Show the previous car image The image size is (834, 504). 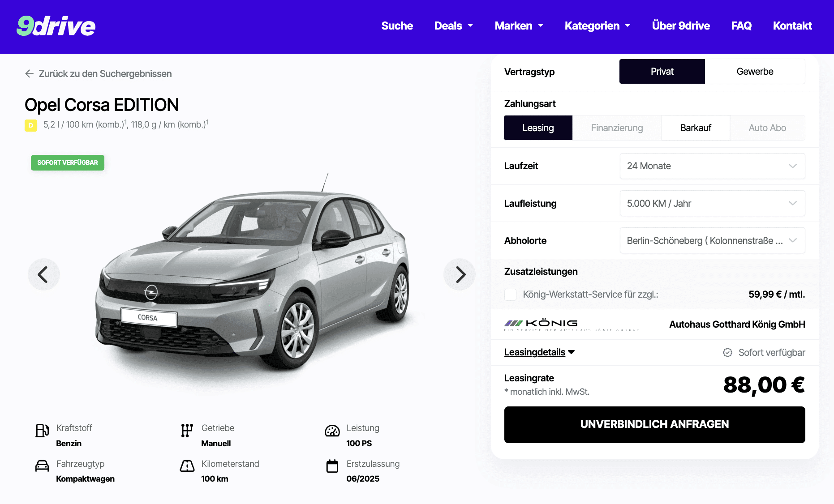click(44, 274)
